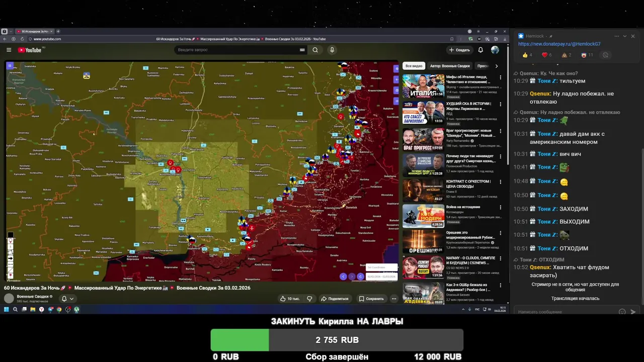Click the browser back arrow
Viewport: 644px width, 362px height.
tap(5, 39)
